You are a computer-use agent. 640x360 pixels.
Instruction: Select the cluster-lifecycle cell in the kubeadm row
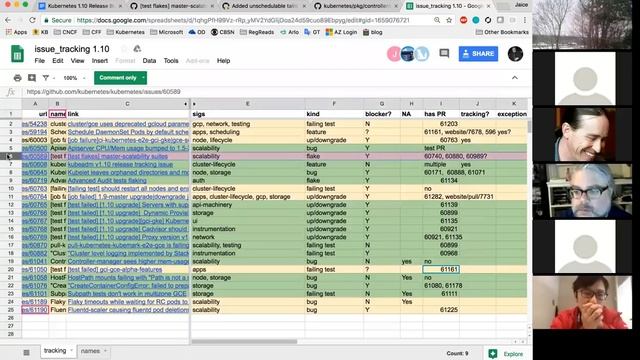tap(248, 164)
